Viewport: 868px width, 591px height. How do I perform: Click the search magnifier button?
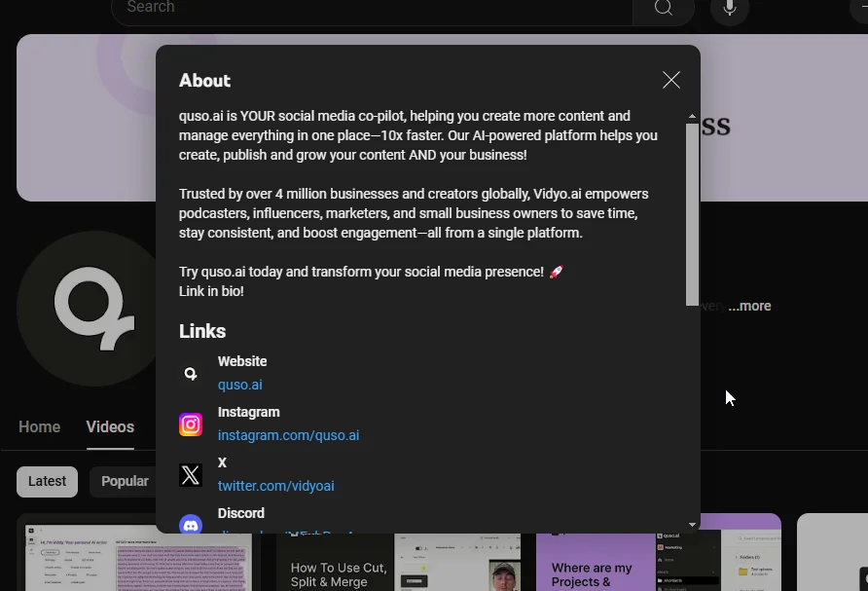[664, 8]
